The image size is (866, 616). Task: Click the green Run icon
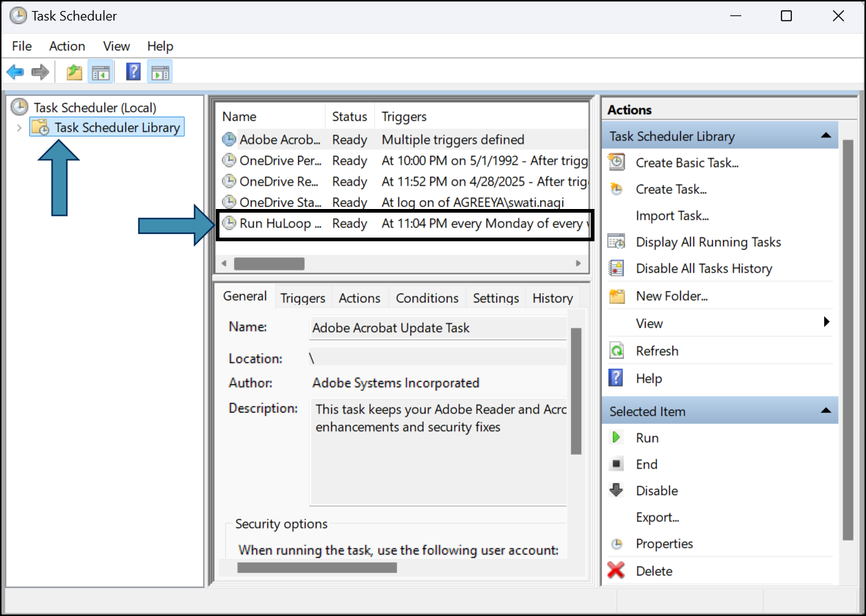616,438
